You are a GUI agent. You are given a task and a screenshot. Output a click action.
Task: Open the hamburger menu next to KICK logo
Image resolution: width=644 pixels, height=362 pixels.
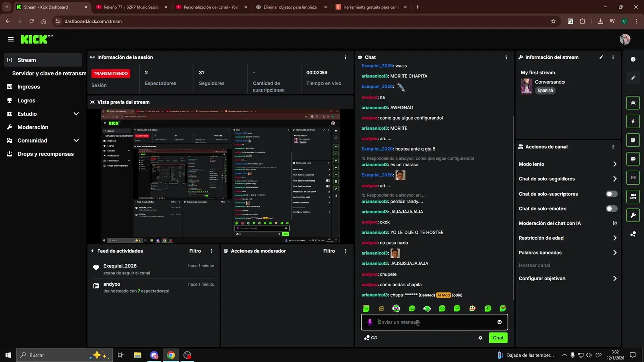(x=11, y=39)
